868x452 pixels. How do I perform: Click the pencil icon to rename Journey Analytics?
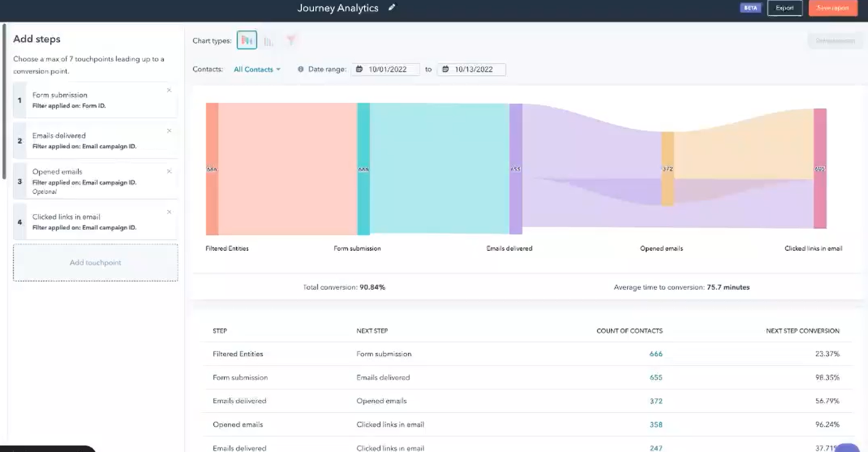(x=392, y=8)
